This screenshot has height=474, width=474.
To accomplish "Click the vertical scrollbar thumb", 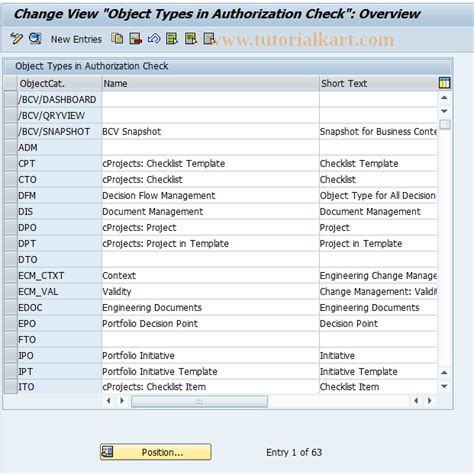I will (x=444, y=124).
